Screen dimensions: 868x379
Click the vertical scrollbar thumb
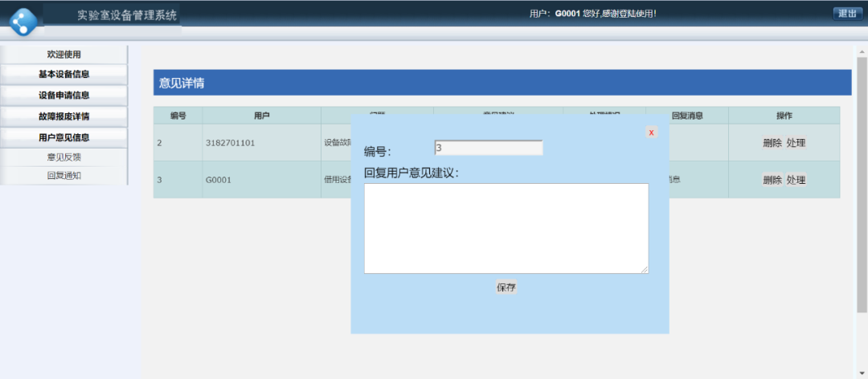click(x=862, y=184)
